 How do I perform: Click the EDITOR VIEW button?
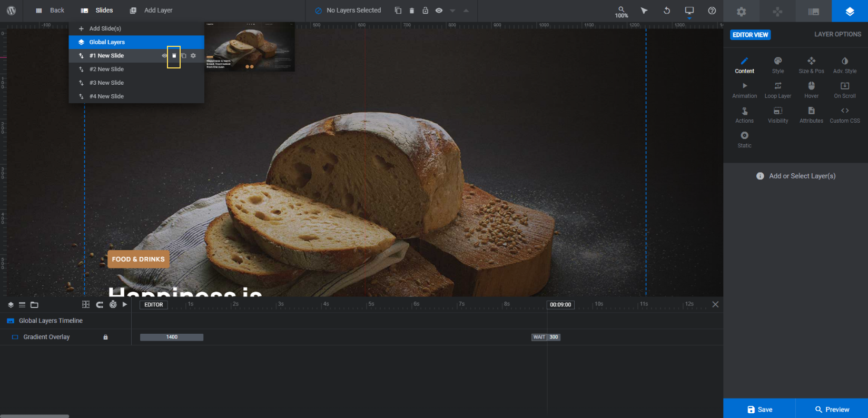coord(751,35)
